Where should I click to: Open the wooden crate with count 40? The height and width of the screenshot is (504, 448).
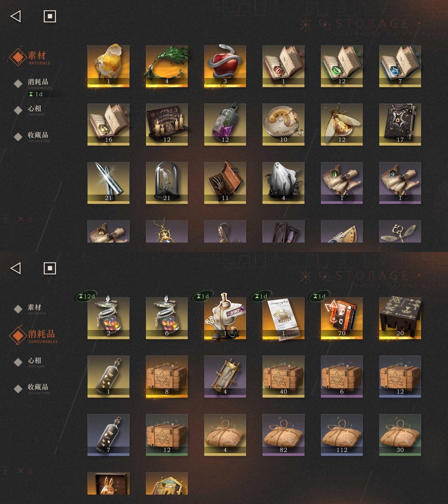tap(283, 377)
